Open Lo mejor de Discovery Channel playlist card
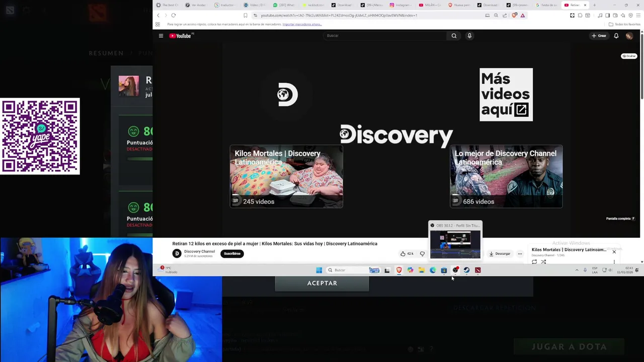Viewport: 644px width, 362px height. click(506, 176)
